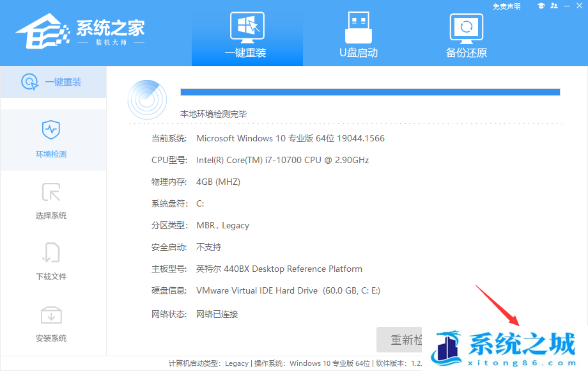Click the 安装系统 step icon
Screen dimensions: 588x371
click(51, 315)
